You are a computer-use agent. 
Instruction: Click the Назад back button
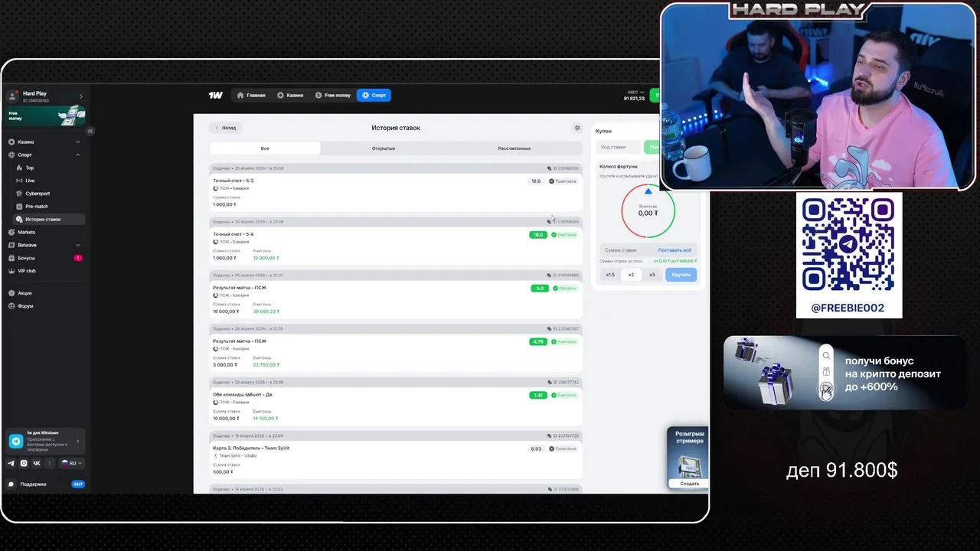tap(225, 128)
